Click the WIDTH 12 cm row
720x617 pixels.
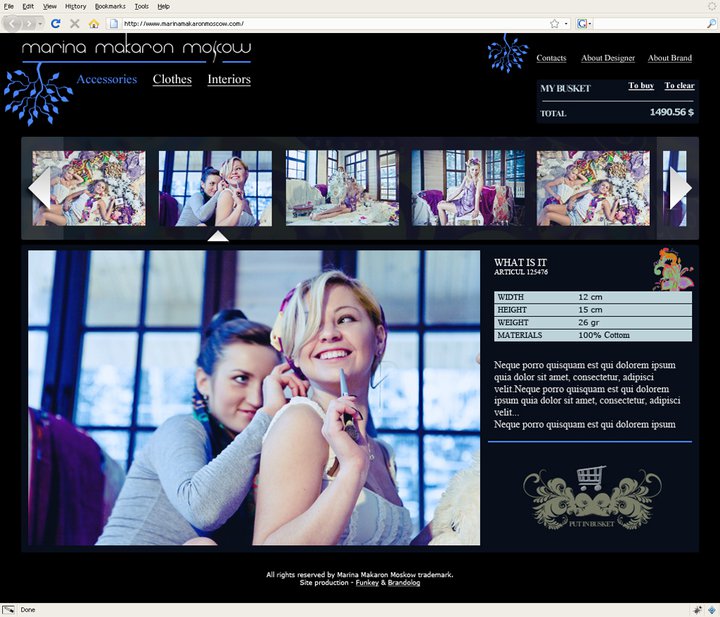(593, 297)
